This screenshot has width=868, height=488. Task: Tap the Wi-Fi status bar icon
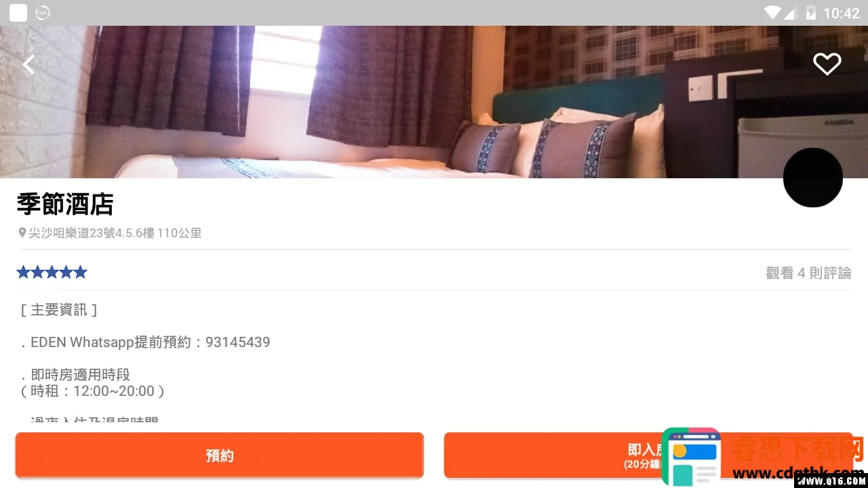[x=772, y=12]
